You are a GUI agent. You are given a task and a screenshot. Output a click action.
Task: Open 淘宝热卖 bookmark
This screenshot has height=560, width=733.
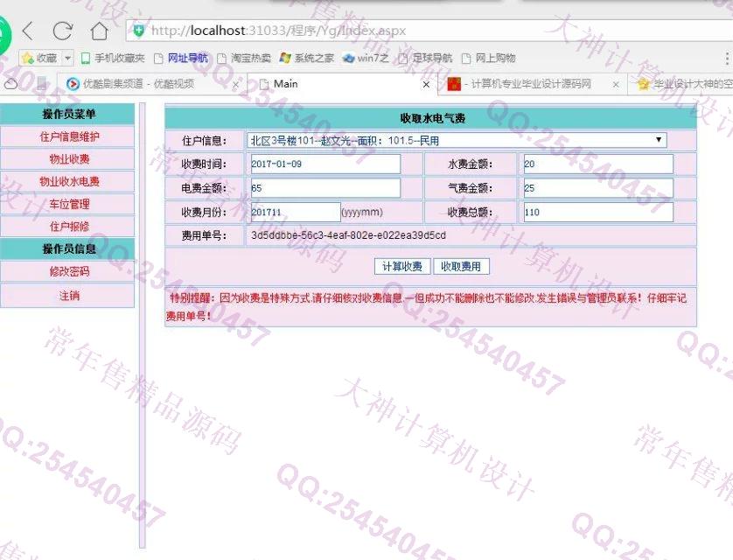[x=245, y=58]
